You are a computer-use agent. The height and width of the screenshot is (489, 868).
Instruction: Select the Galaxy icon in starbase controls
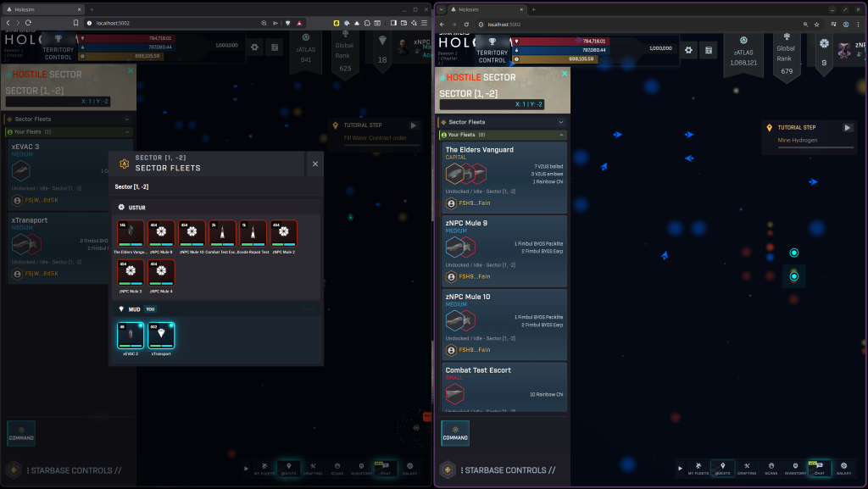843,468
